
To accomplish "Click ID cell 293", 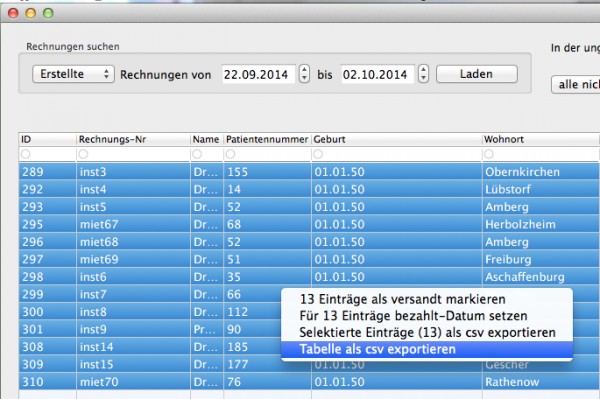I will tap(47, 207).
